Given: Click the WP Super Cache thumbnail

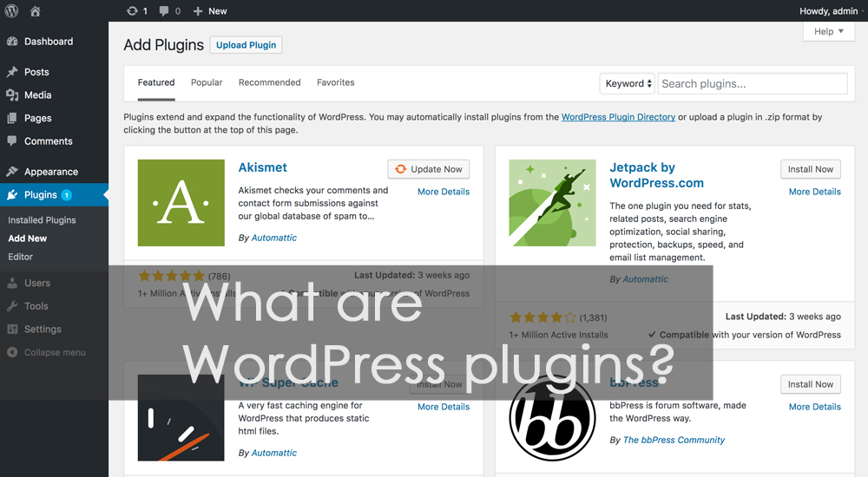Looking at the screenshot, I should (181, 418).
